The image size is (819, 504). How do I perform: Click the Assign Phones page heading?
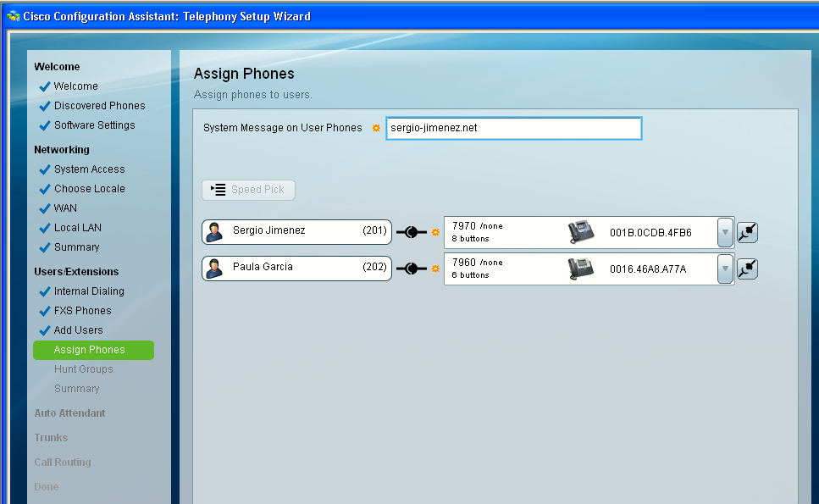pyautogui.click(x=244, y=74)
